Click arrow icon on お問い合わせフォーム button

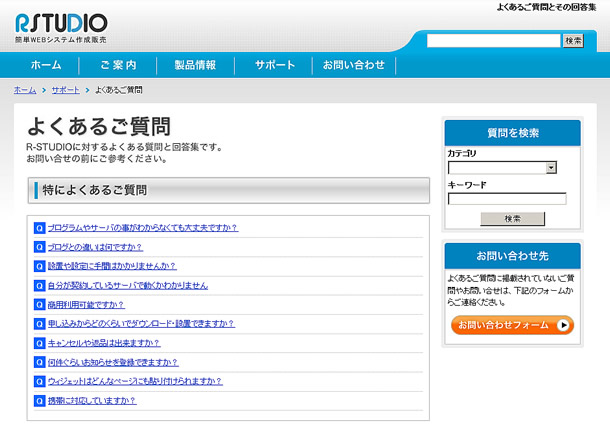pyautogui.click(x=564, y=325)
